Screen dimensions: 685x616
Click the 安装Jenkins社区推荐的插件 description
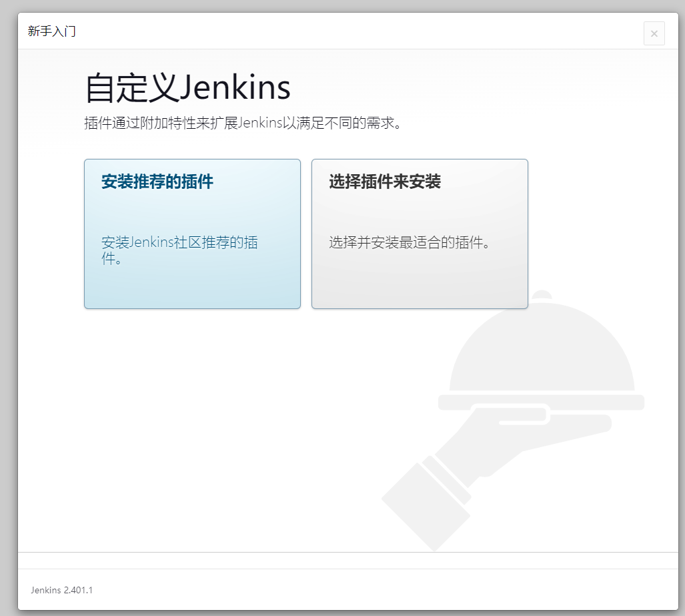pyautogui.click(x=179, y=250)
